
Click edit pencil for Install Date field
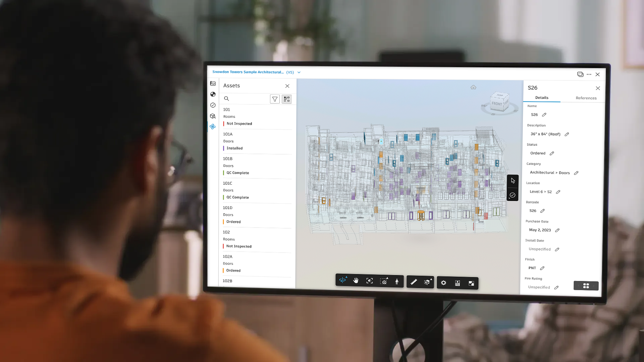pos(557,249)
